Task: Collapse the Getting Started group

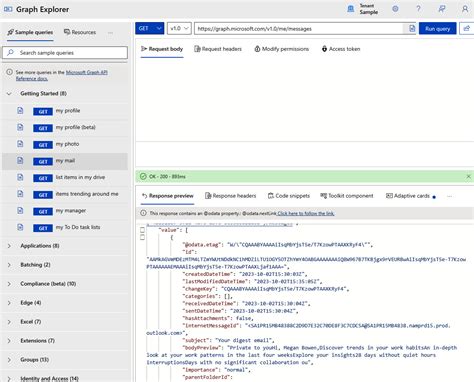Action: click(9, 94)
